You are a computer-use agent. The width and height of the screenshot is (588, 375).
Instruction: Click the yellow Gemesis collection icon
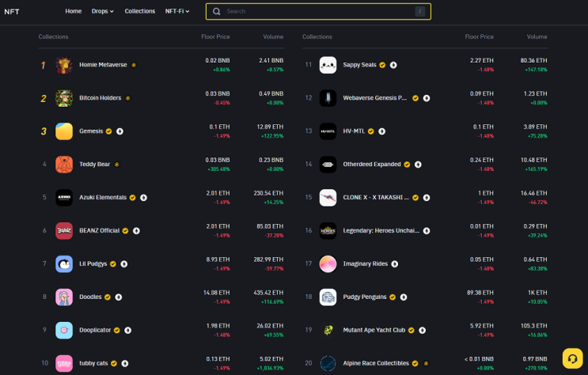(64, 131)
